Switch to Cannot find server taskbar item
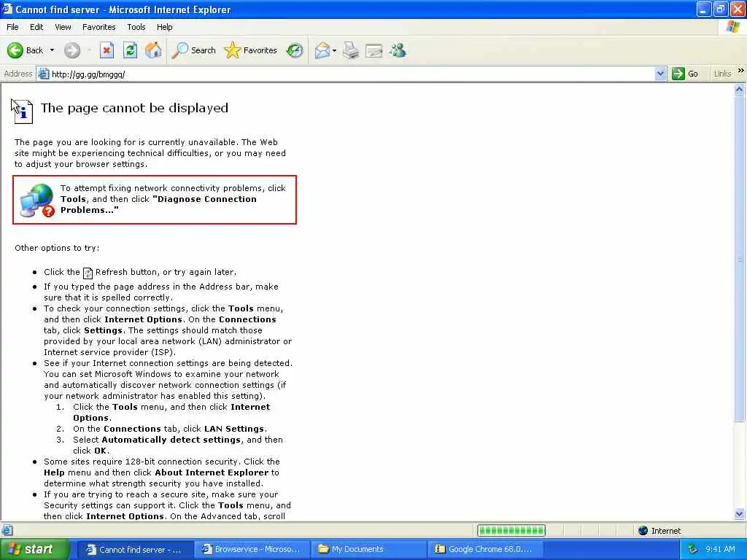The height and width of the screenshot is (560, 747). point(134,550)
